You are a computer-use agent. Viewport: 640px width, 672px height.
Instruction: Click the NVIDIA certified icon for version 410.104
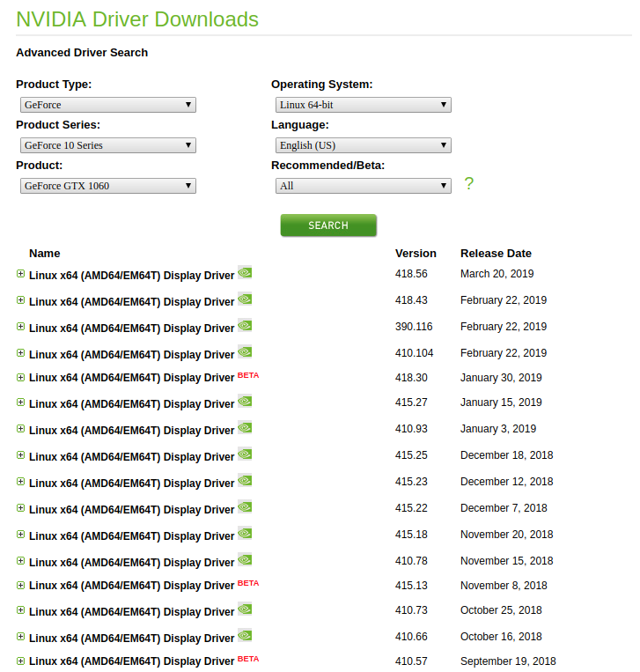[x=245, y=352]
